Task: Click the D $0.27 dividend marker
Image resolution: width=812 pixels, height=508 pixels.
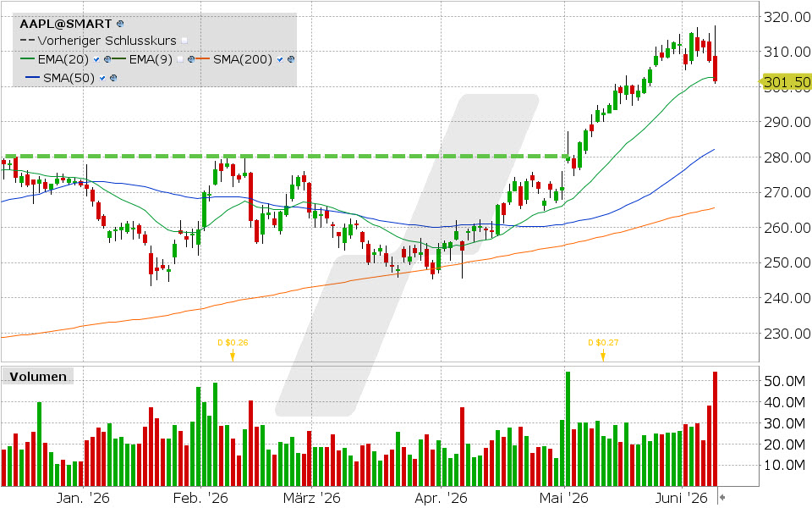Action: pos(603,349)
